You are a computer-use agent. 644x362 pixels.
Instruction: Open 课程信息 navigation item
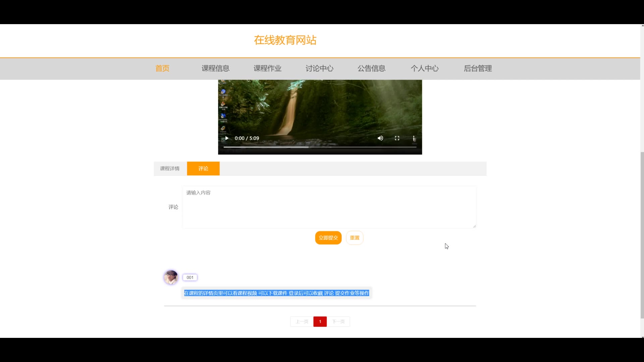[x=215, y=68]
